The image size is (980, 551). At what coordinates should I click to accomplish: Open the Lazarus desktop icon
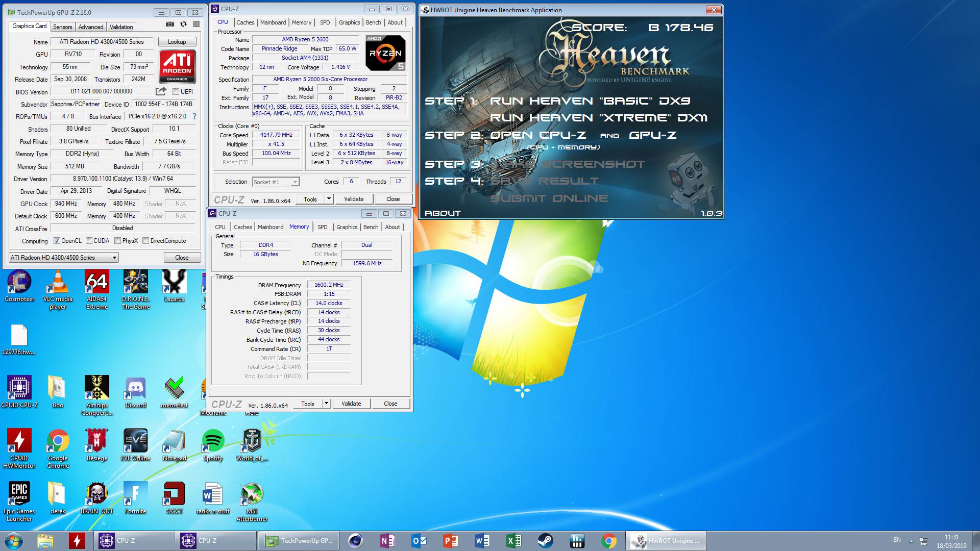(x=175, y=287)
